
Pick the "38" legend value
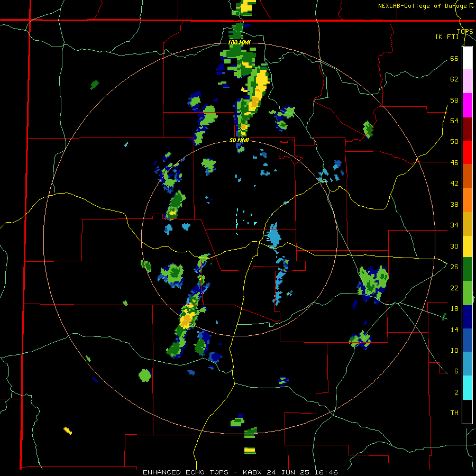454,204
